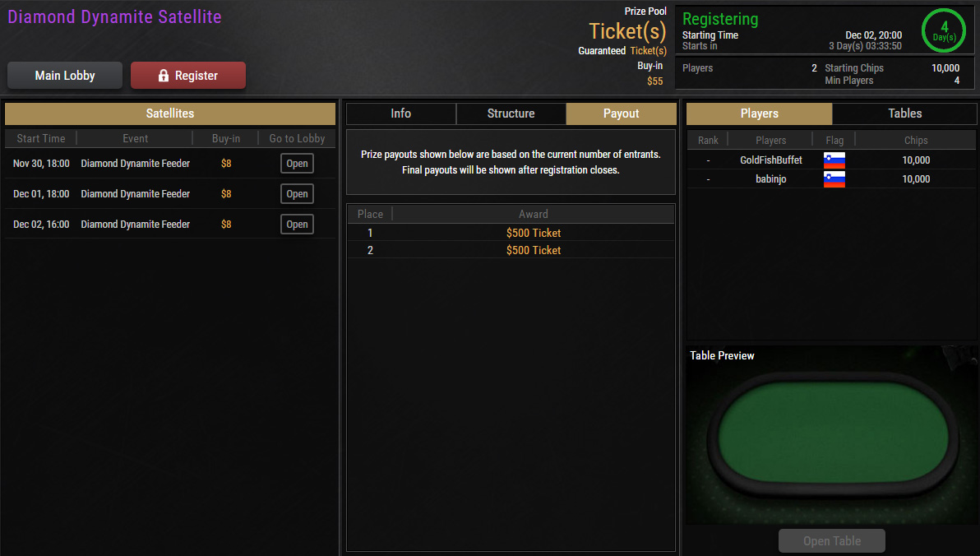This screenshot has height=556, width=980.
Task: Sort players by Chips column header
Action: pos(916,141)
